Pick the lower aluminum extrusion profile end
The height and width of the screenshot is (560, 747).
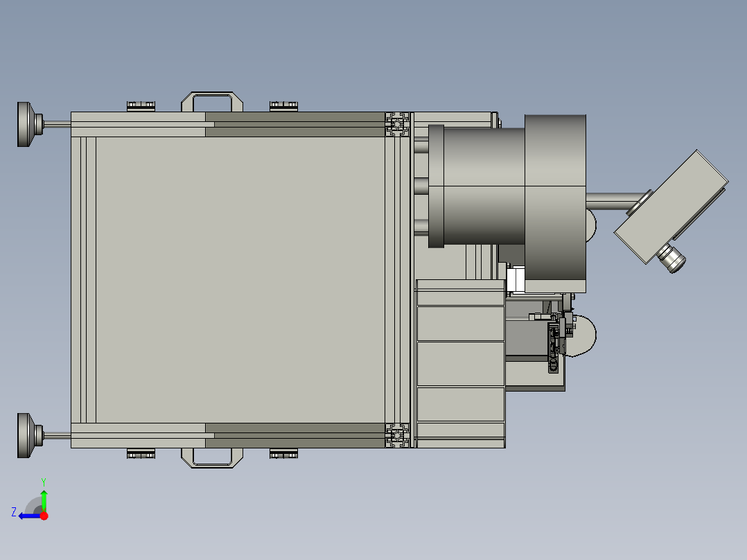397,435
